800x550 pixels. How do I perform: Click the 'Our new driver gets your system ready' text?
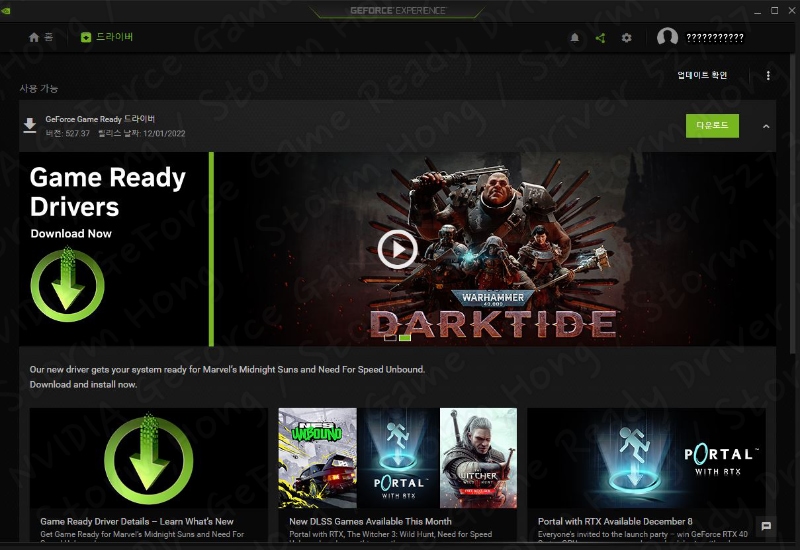point(227,369)
